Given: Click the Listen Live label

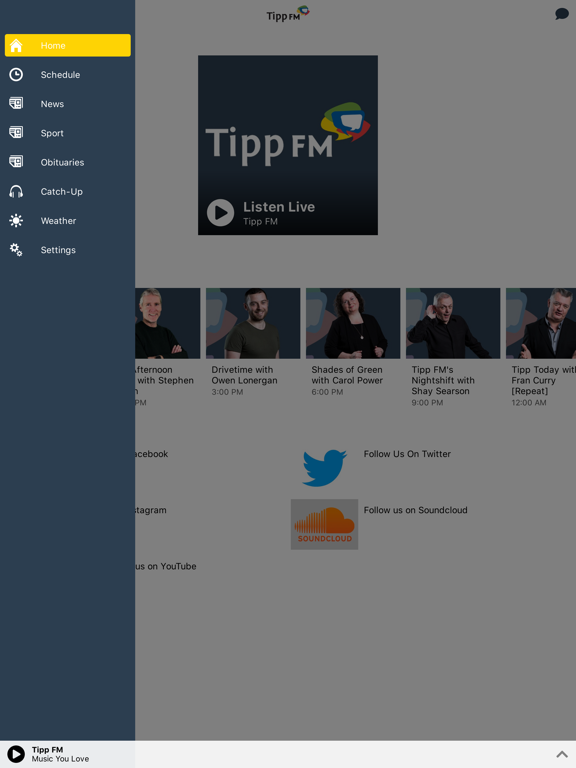Looking at the screenshot, I should pyautogui.click(x=279, y=207).
